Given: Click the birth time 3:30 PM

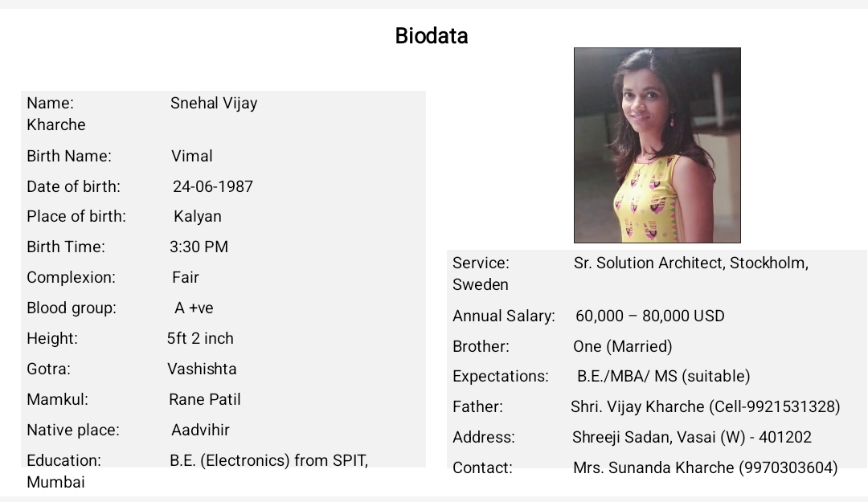Looking at the screenshot, I should coord(199,247).
